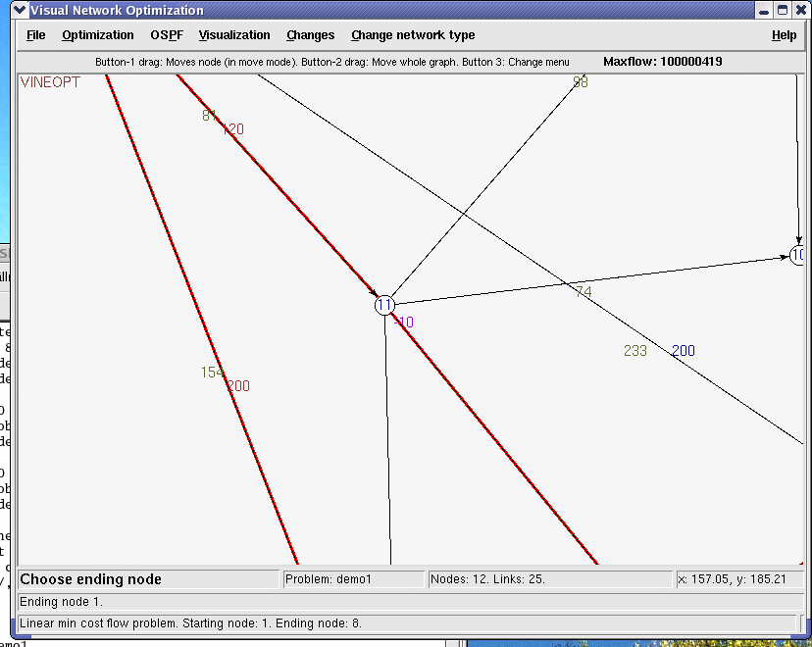Viewport: 812px width, 647px height.
Task: Click the x, y coordinates readout
Action: click(740, 579)
